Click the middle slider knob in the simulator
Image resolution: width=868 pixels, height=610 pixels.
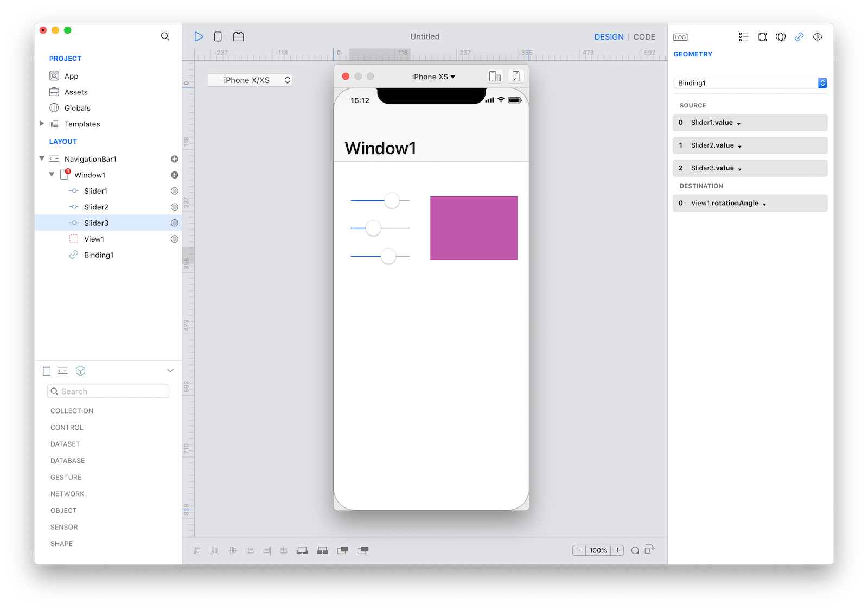click(373, 228)
